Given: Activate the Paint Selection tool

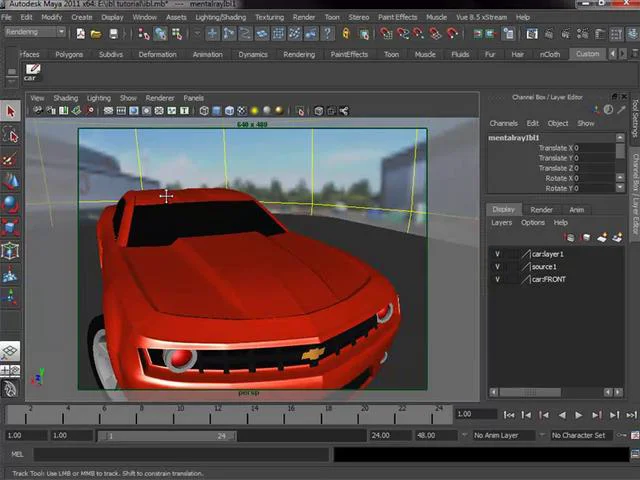Looking at the screenshot, I should pyautogui.click(x=11, y=159).
